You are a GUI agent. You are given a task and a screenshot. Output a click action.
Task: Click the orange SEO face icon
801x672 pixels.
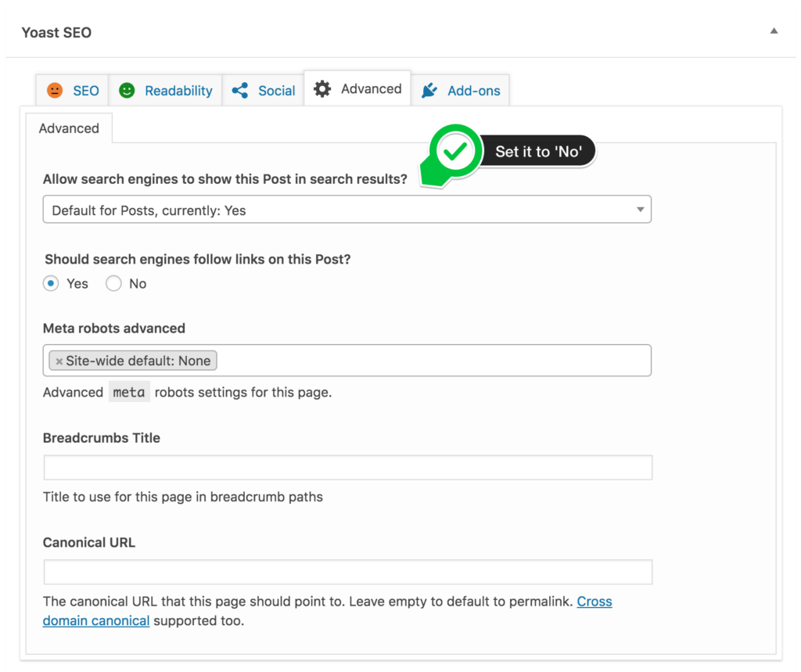click(55, 91)
